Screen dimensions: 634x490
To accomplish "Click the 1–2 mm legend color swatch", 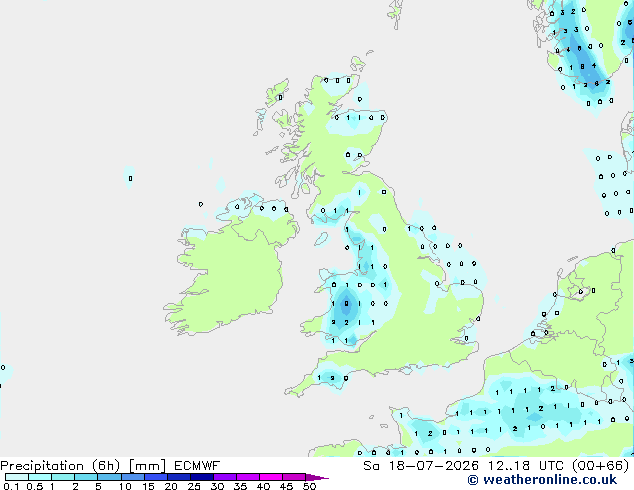I will [63, 477].
